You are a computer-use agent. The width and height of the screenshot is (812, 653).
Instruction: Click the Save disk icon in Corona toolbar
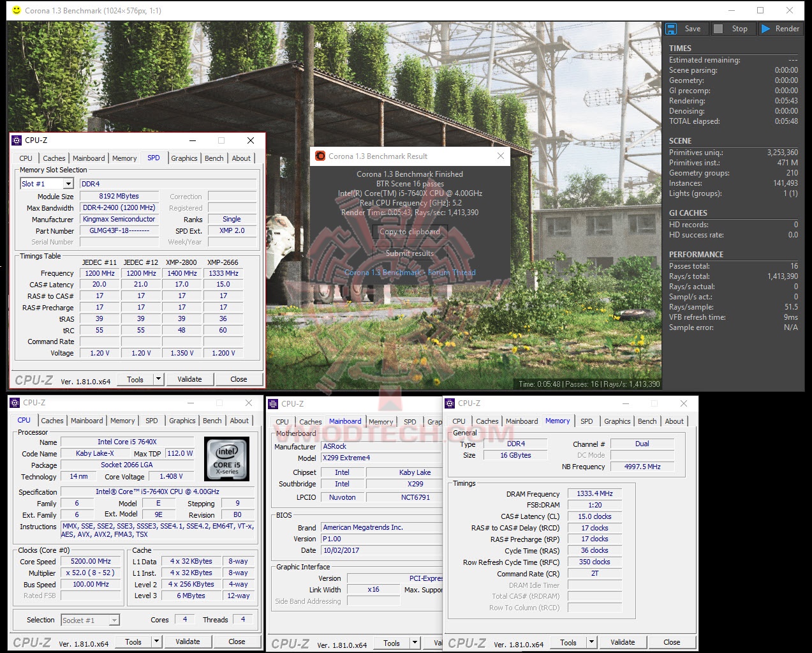point(671,29)
